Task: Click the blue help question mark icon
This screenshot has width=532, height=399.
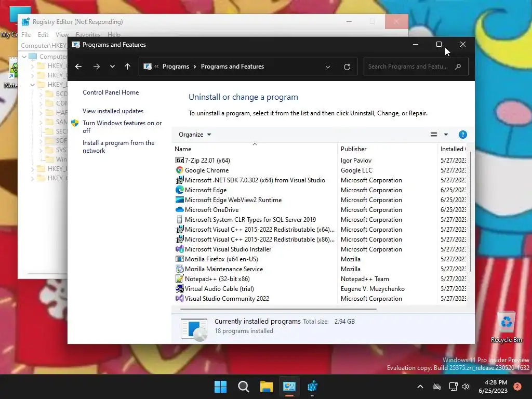Action: (463, 135)
